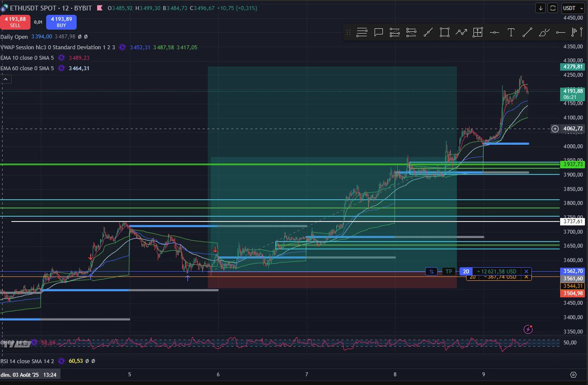The width and height of the screenshot is (588, 385).
Task: Select the Text tool in the floating toolbar
Action: (511, 32)
